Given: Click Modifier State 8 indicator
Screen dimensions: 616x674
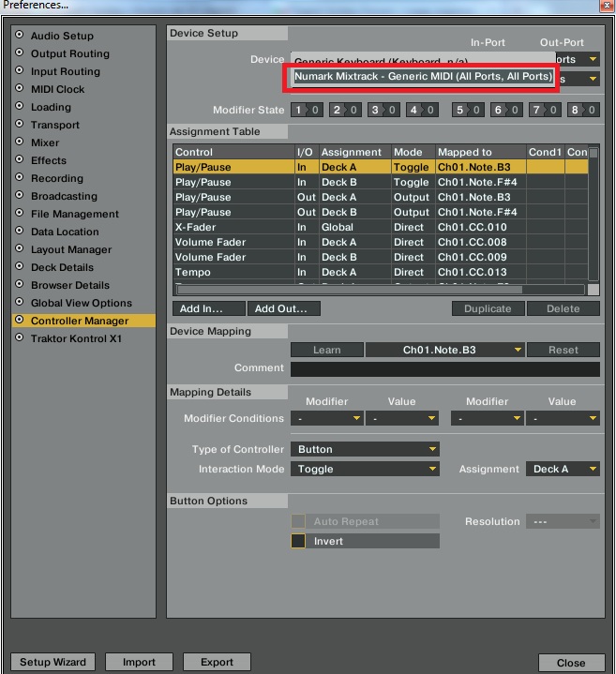Looking at the screenshot, I should point(583,110).
